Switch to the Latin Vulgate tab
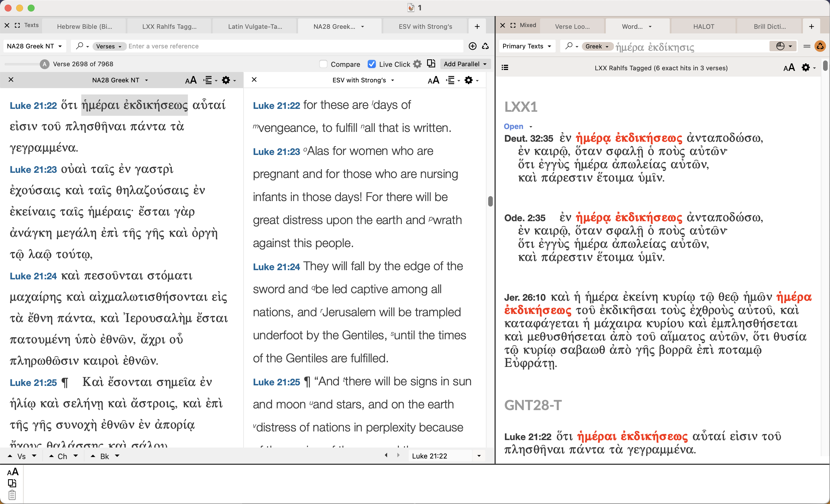830x504 pixels. 255,26
